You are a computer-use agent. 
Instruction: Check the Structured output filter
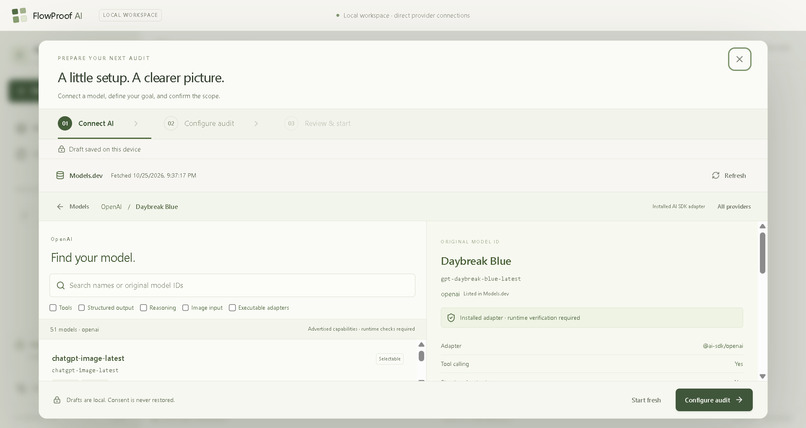tap(81, 308)
